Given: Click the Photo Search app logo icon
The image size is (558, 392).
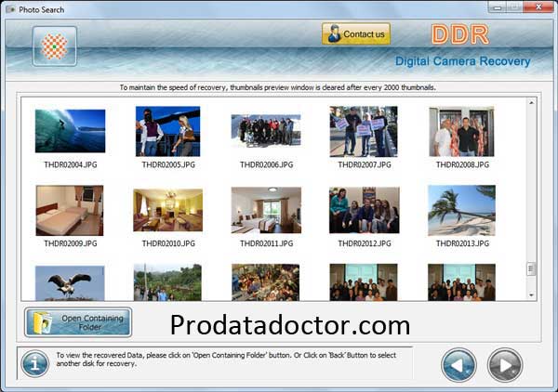Looking at the screenshot, I should click(x=55, y=46).
